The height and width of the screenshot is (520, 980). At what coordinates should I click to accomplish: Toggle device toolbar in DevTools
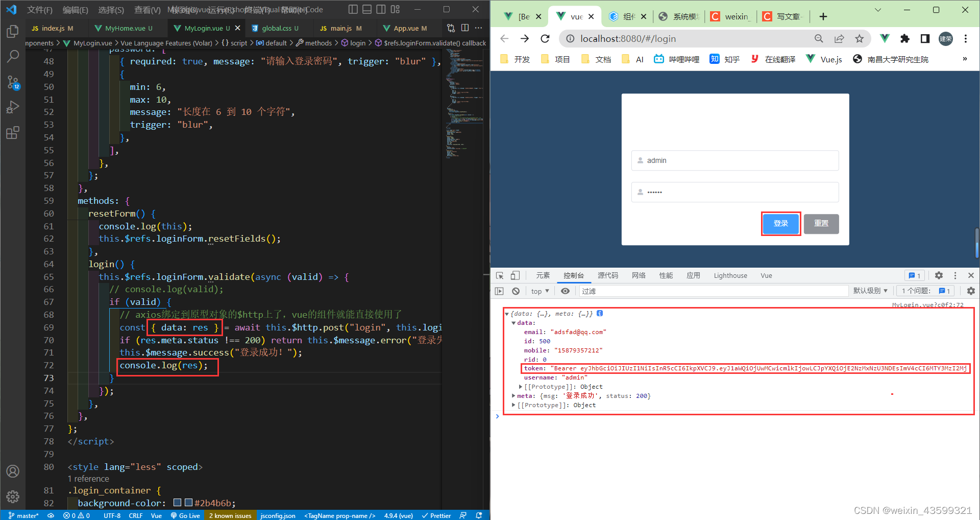[515, 276]
